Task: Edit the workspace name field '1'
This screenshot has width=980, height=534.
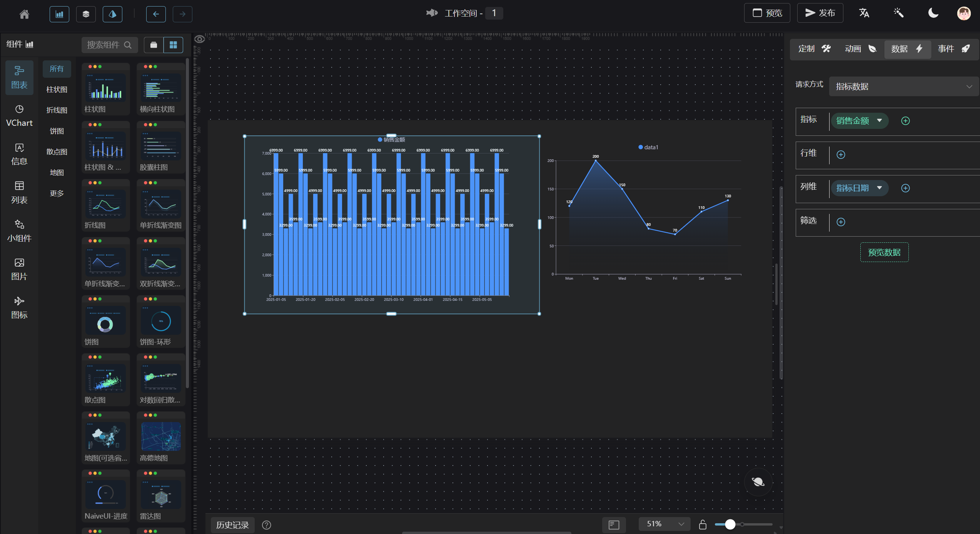Action: (494, 13)
